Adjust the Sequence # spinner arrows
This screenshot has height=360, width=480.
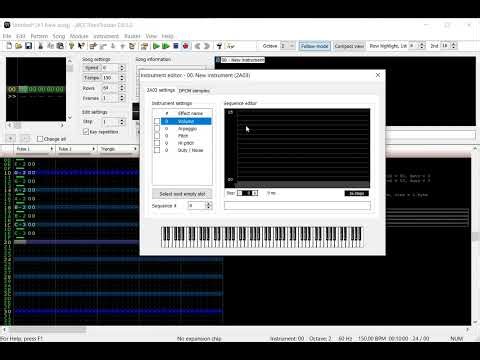coord(209,206)
